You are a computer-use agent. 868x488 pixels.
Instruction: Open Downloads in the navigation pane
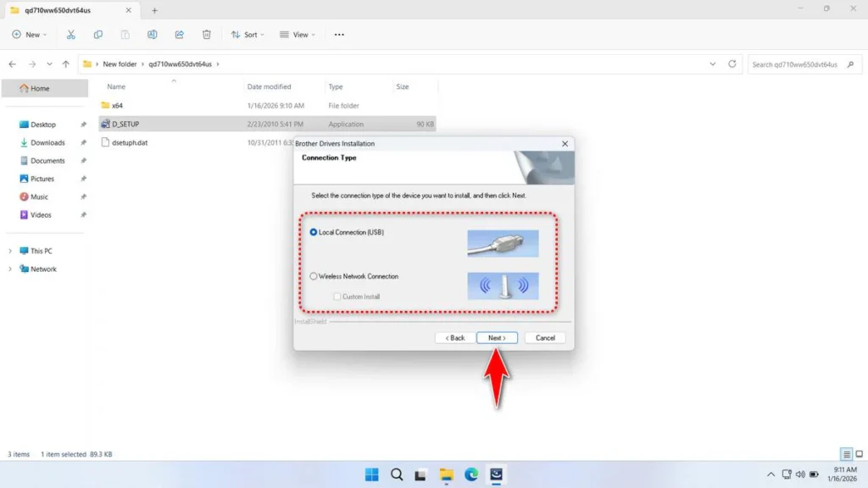[47, 142]
